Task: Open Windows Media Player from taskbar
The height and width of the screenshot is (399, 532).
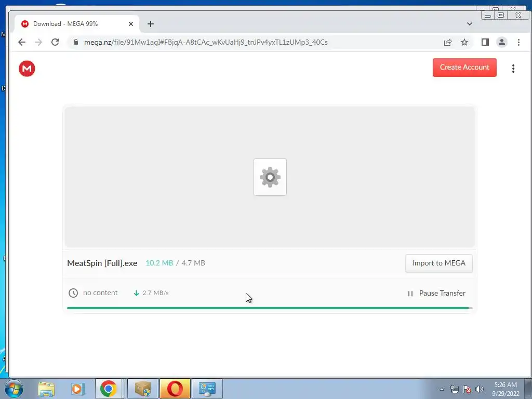Action: click(x=78, y=389)
